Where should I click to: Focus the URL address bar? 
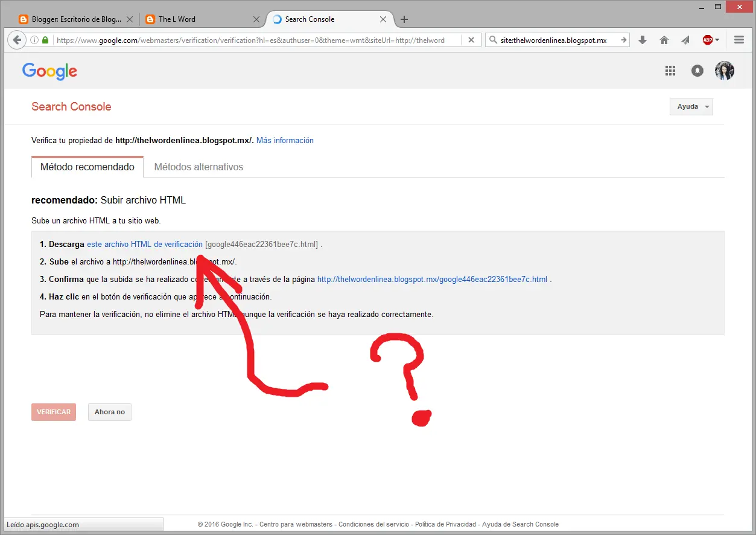(x=258, y=40)
